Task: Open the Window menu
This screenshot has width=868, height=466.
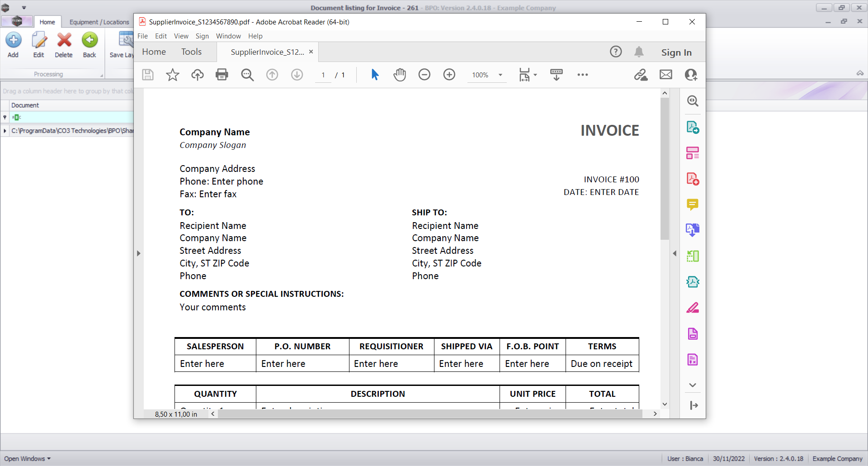Action: (x=228, y=36)
